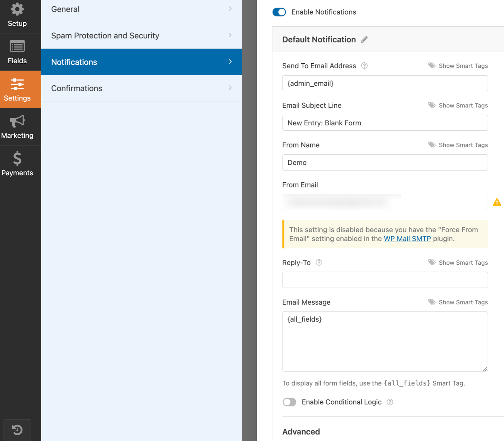
Task: Open the revisions history icon
Action: point(17,430)
